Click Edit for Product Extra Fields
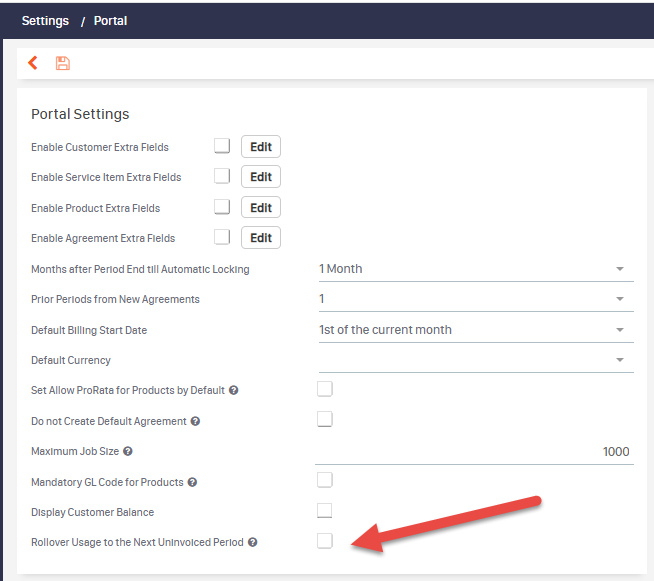 261,207
